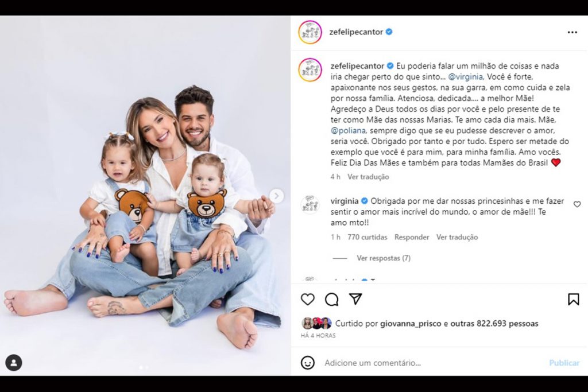Open the @virginia mention in caption
Screen dimensions: 588x392
465,77
